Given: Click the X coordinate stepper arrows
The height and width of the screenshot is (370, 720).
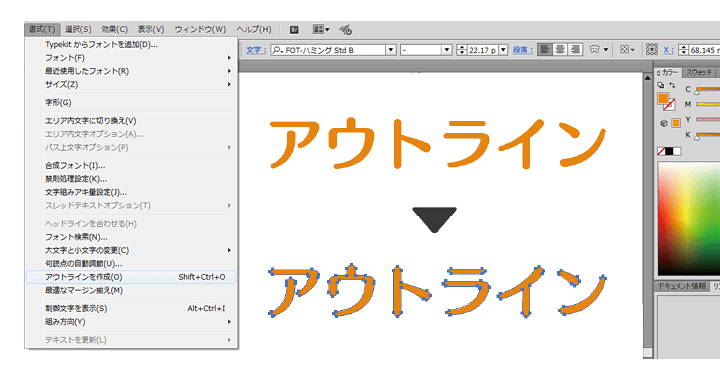Looking at the screenshot, I should pos(683,50).
